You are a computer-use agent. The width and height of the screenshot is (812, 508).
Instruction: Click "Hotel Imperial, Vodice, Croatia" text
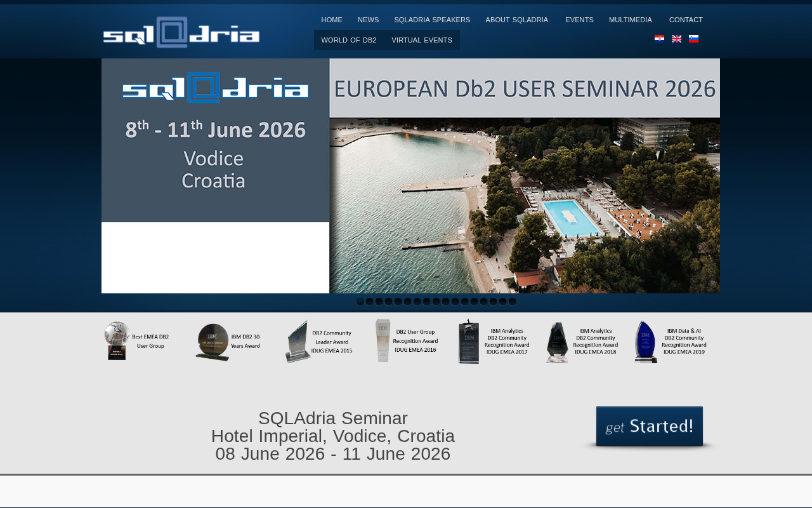tap(333, 436)
